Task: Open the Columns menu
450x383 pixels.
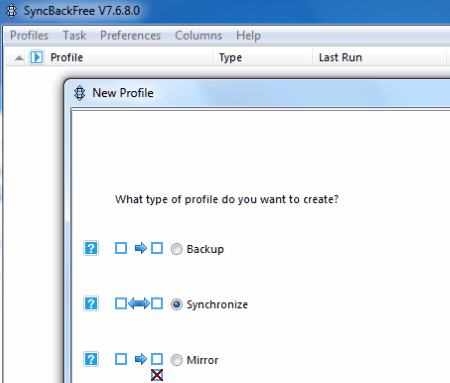Action: point(198,35)
